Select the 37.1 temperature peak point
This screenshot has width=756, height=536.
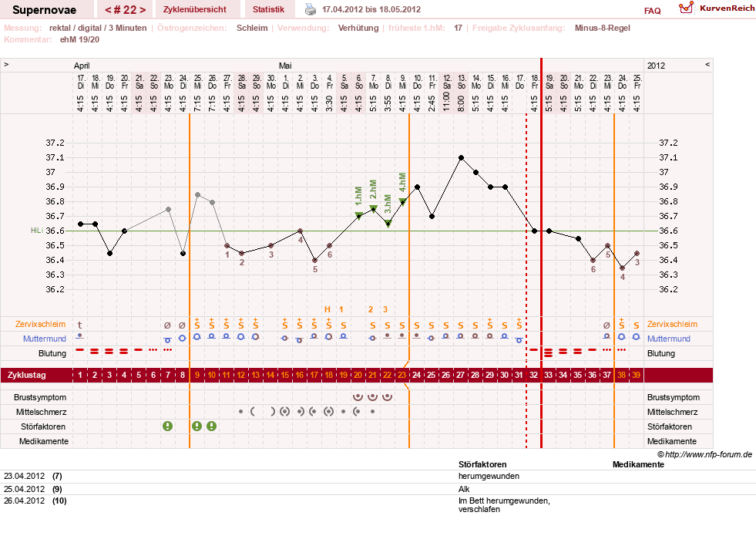point(462,158)
